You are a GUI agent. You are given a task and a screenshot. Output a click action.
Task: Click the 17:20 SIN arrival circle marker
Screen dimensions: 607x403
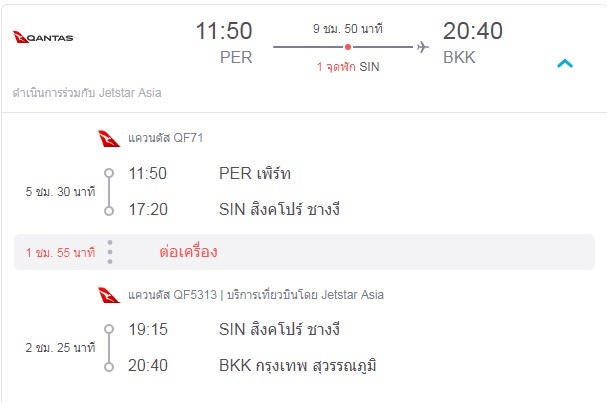click(x=109, y=211)
